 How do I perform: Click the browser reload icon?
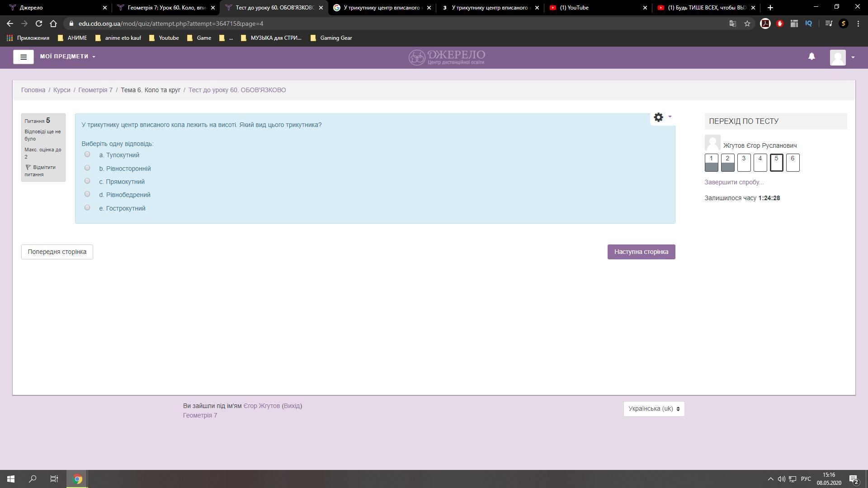[39, 23]
